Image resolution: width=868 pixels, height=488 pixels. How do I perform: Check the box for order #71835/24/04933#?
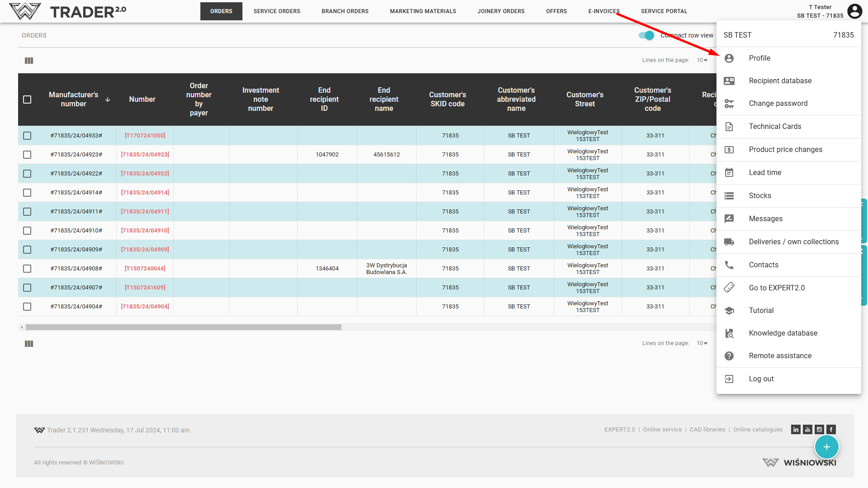click(27, 136)
